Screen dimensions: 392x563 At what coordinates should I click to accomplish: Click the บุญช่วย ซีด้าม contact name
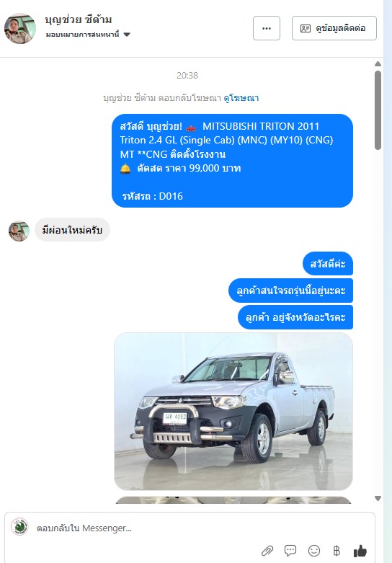79,19
